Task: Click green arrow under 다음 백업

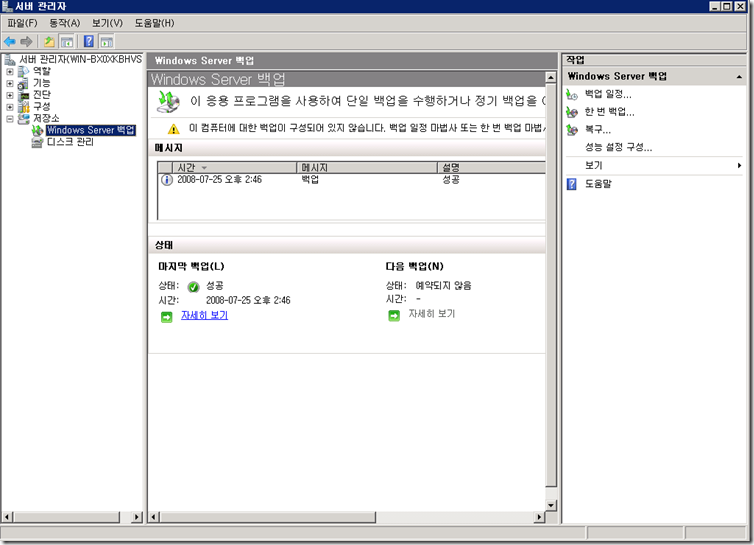Action: point(394,316)
